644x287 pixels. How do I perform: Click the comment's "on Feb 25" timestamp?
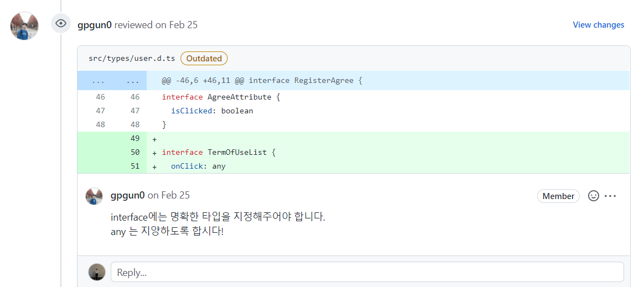(168, 195)
